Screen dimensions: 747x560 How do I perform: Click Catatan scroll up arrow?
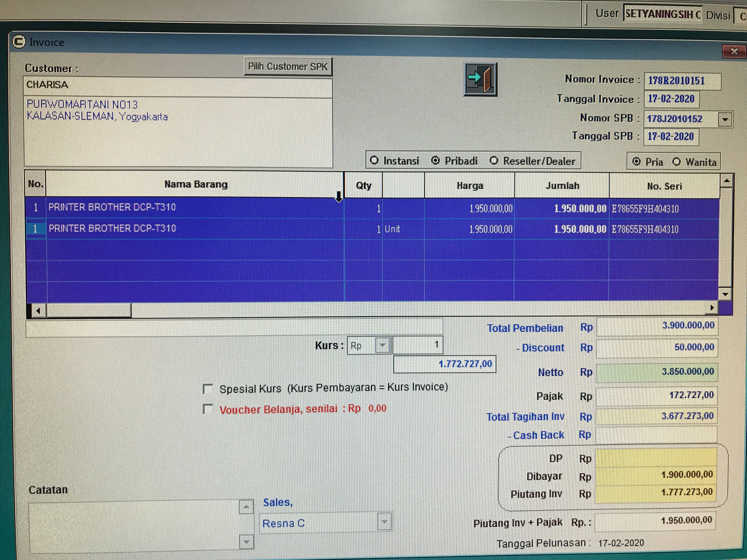pos(246,507)
